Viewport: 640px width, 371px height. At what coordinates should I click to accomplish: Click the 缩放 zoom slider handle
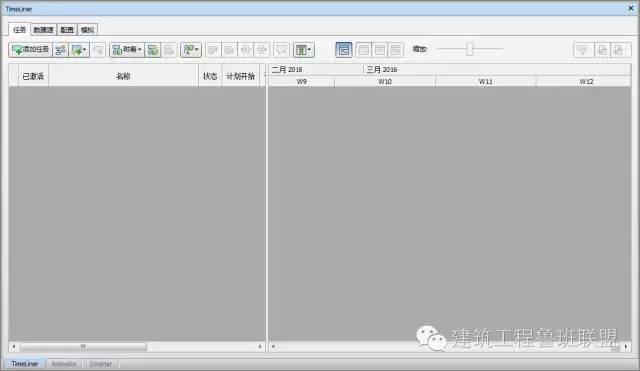(469, 49)
